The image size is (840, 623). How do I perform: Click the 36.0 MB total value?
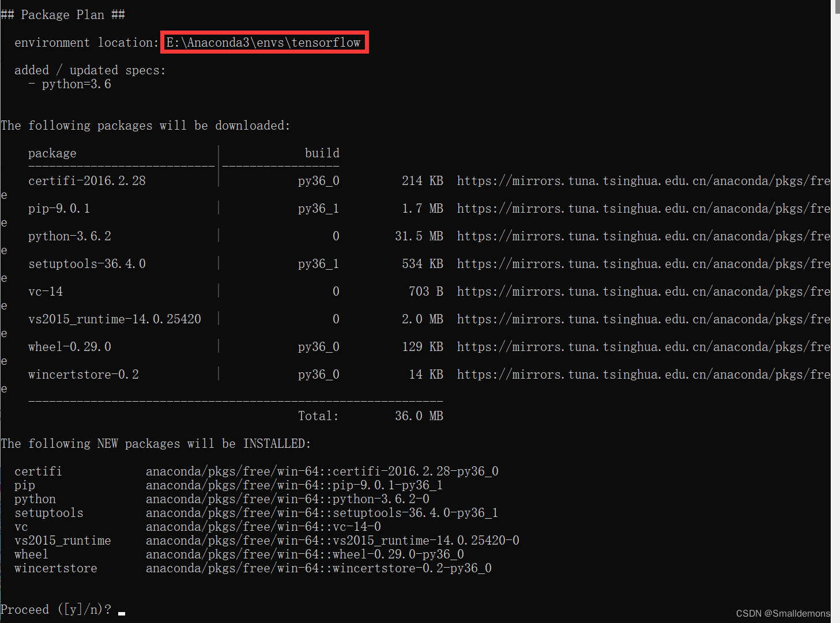tap(419, 416)
